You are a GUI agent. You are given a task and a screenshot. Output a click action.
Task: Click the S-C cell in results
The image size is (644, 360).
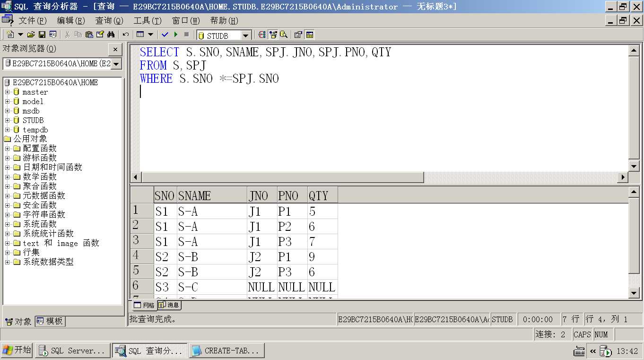click(x=212, y=287)
